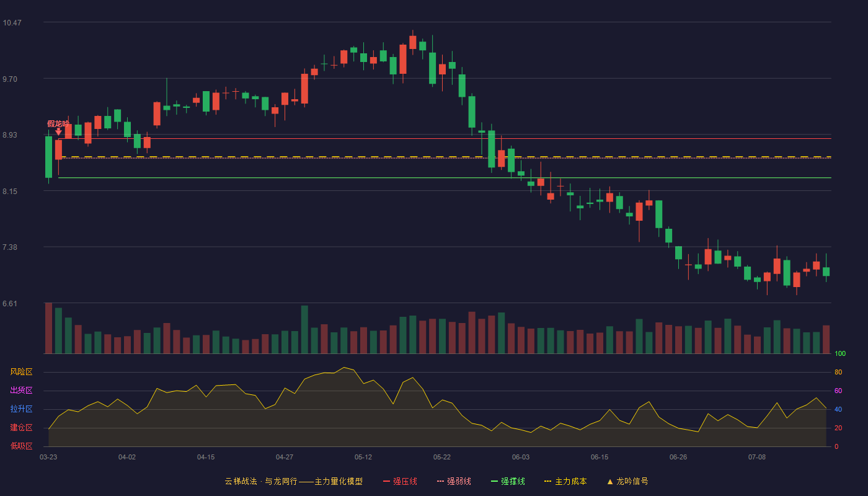Select the 拉升区 zone label
Image resolution: width=868 pixels, height=496 pixels.
21,409
